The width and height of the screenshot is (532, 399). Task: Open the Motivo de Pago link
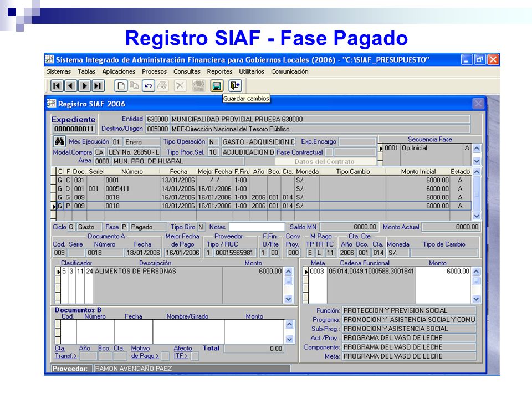145,352
